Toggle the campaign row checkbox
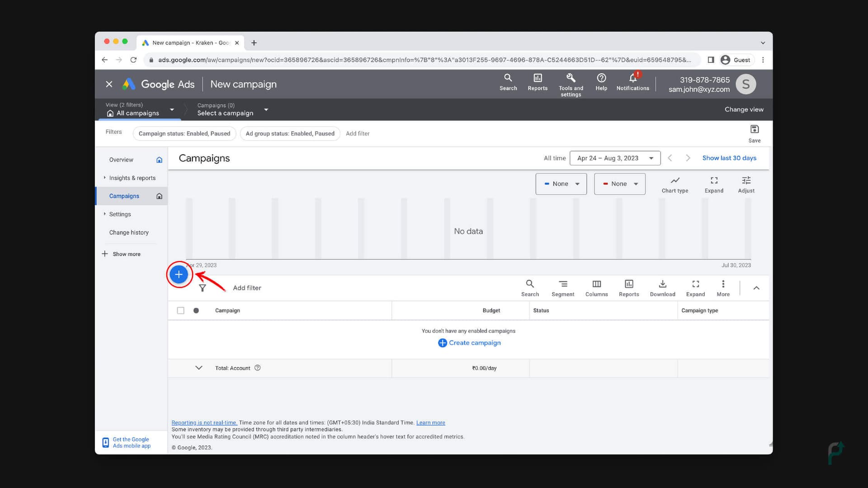The image size is (868, 488). 181,310
